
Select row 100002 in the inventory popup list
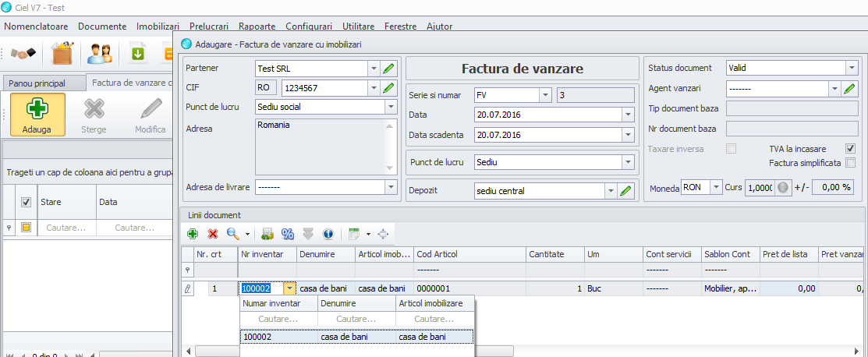356,337
